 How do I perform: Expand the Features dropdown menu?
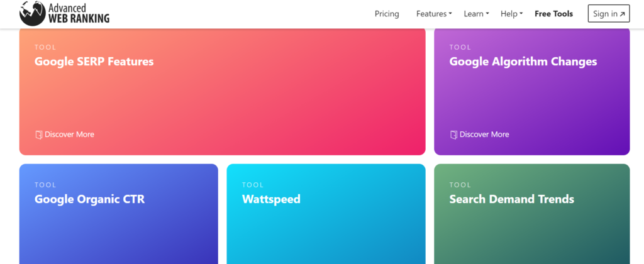434,14
